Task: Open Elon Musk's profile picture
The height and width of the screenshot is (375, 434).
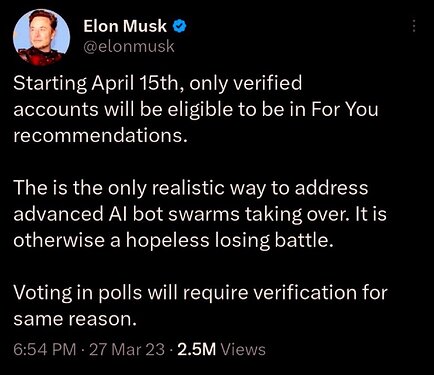Action: pyautogui.click(x=41, y=37)
